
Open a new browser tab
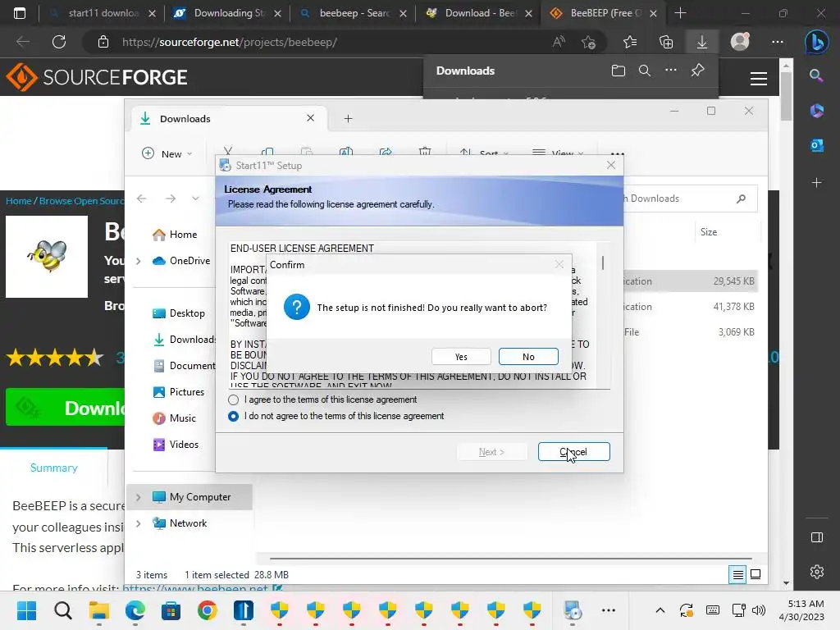pos(680,13)
